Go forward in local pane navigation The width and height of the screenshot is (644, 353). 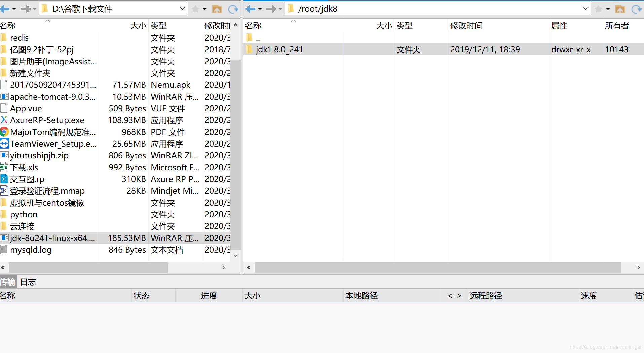(x=25, y=9)
